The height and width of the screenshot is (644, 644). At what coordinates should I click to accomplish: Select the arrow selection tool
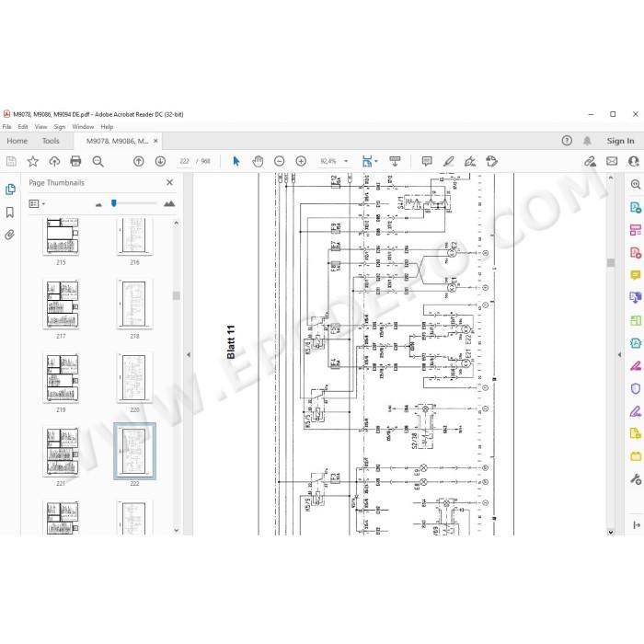tap(236, 161)
